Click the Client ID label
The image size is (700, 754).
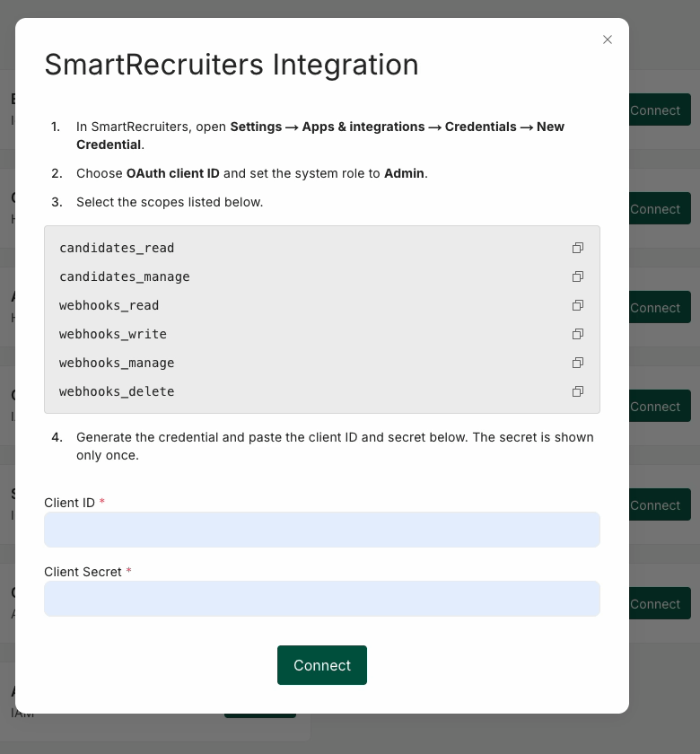70,503
